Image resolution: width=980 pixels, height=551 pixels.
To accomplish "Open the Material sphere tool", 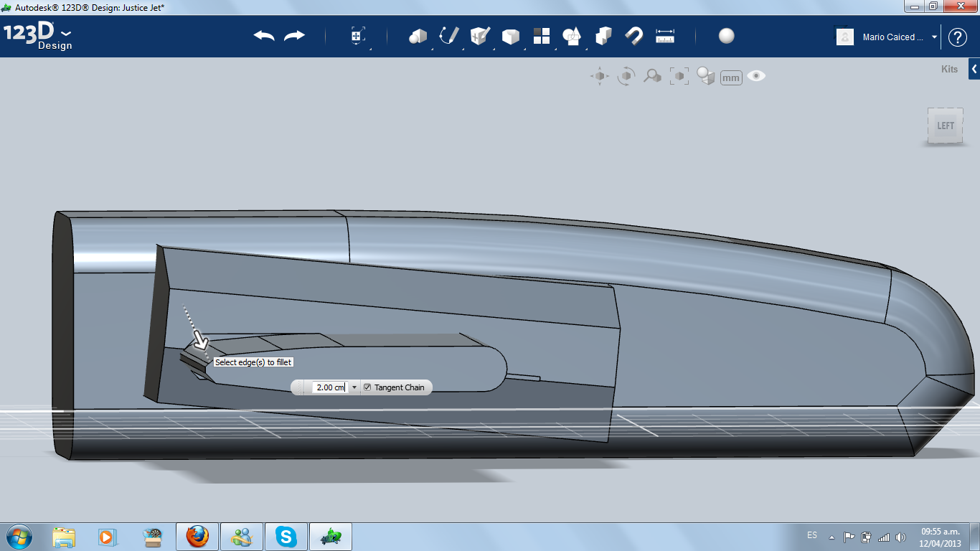I will point(727,36).
